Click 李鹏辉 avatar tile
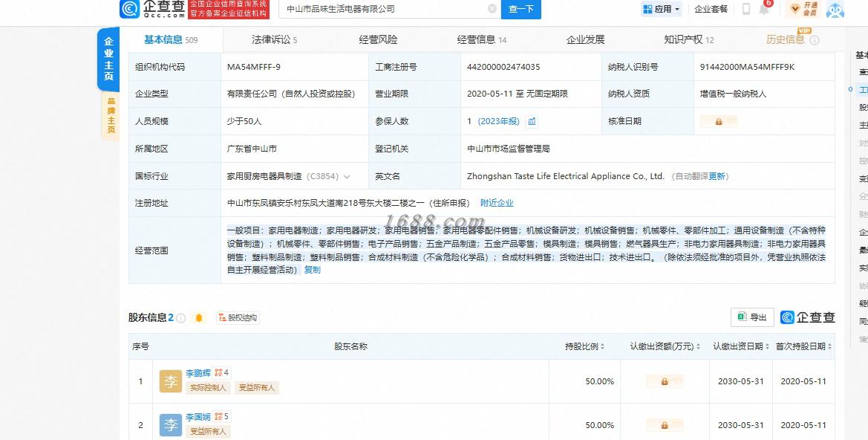 [171, 381]
